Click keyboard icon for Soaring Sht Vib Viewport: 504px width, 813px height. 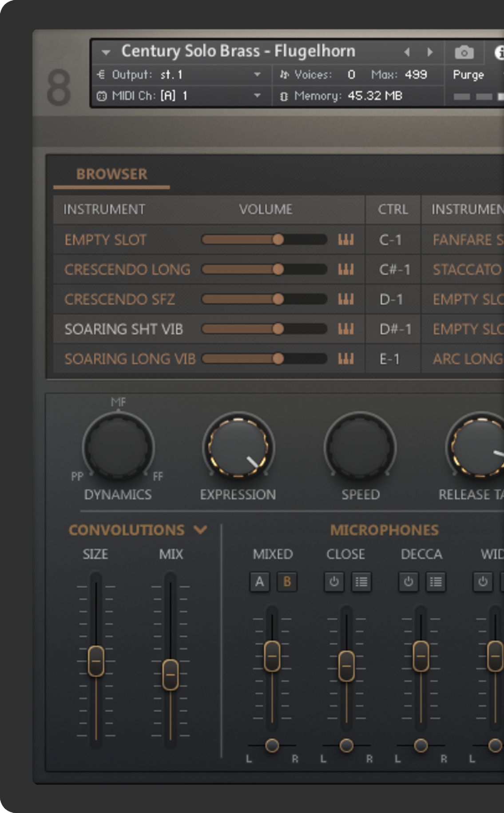[346, 329]
